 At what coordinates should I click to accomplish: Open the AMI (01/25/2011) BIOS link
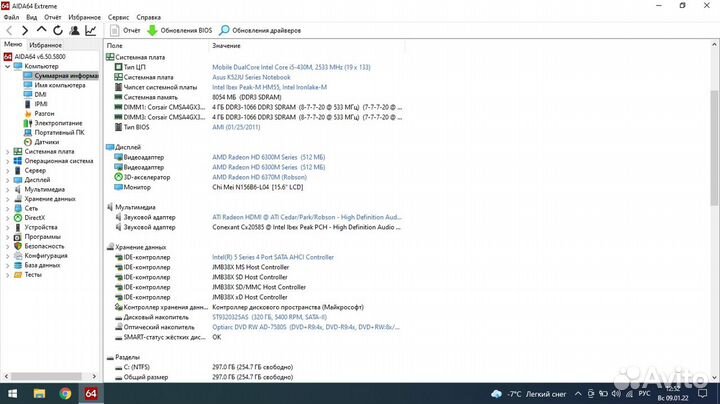tap(236, 127)
